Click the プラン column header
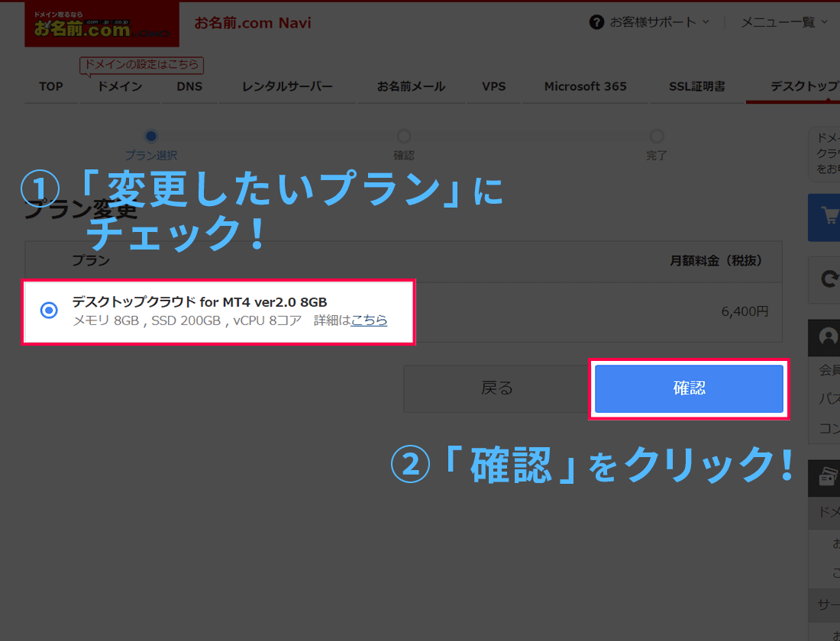840x641 pixels. [91, 261]
